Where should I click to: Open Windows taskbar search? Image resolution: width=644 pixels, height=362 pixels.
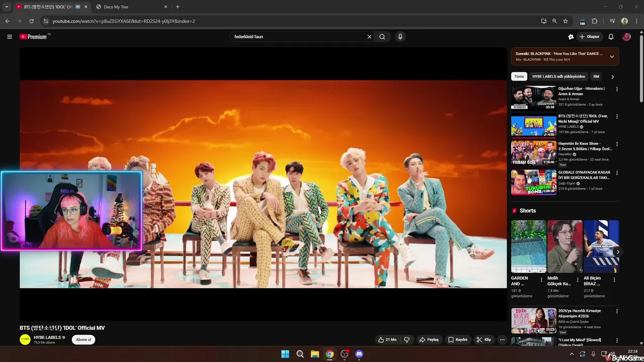click(300, 354)
